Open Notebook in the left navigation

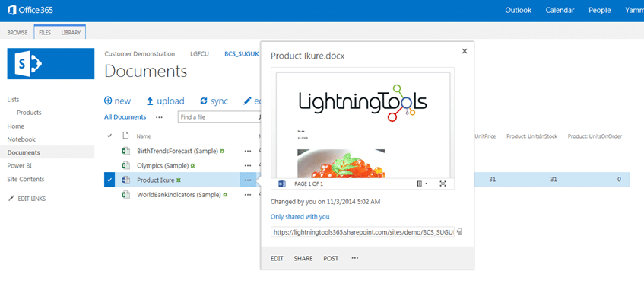(x=21, y=139)
